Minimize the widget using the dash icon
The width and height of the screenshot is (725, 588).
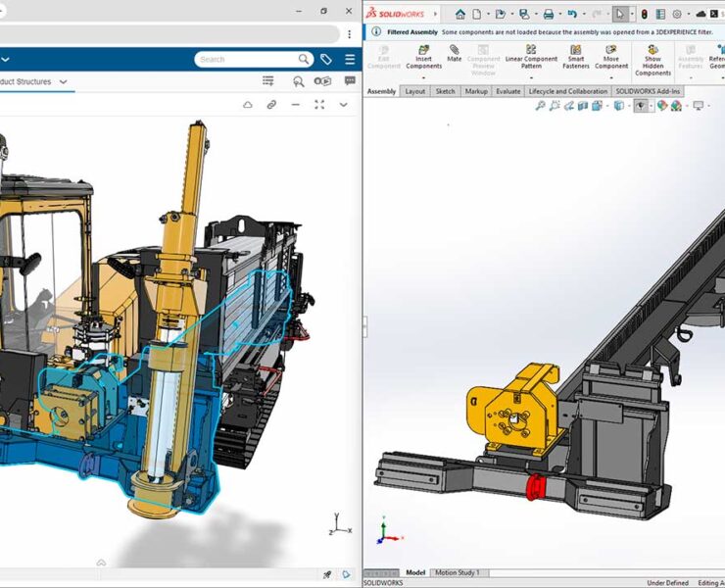[x=296, y=105]
